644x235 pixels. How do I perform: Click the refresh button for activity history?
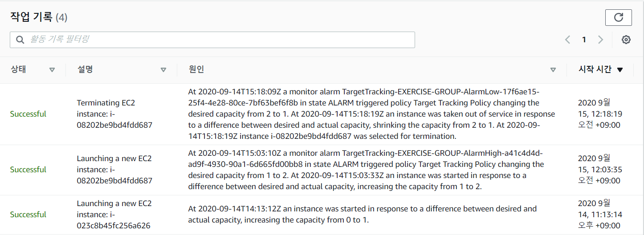coord(618,17)
